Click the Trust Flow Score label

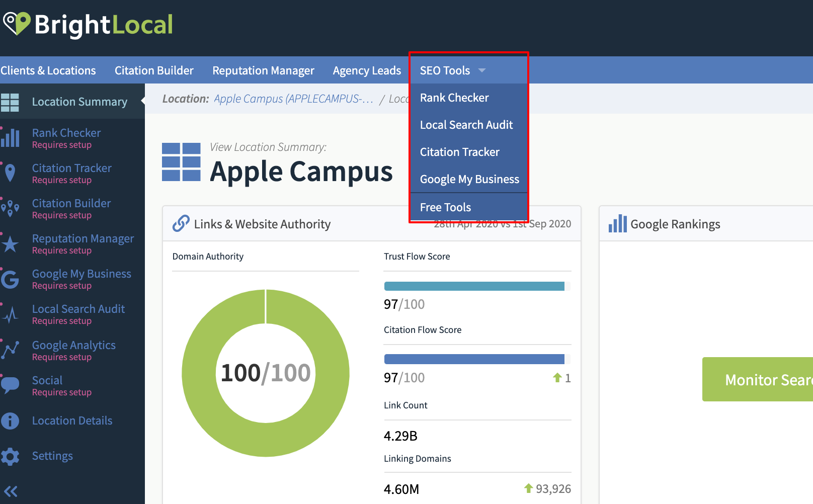417,256
